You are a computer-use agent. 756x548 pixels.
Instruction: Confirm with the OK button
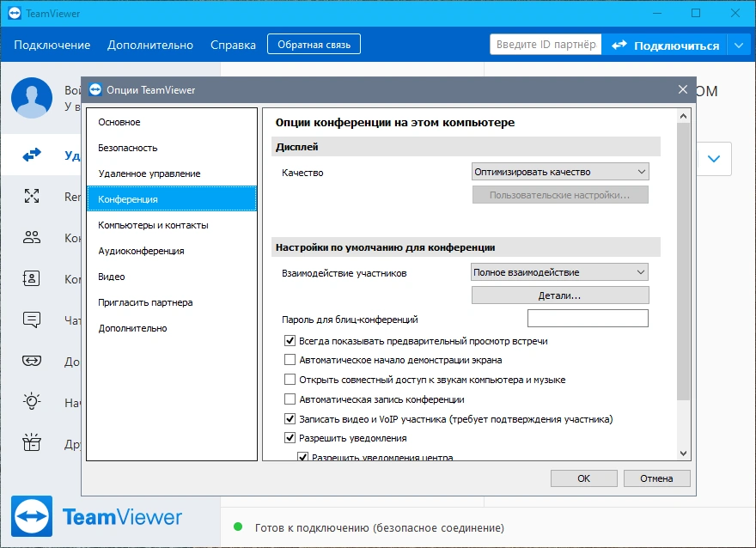[x=584, y=478]
